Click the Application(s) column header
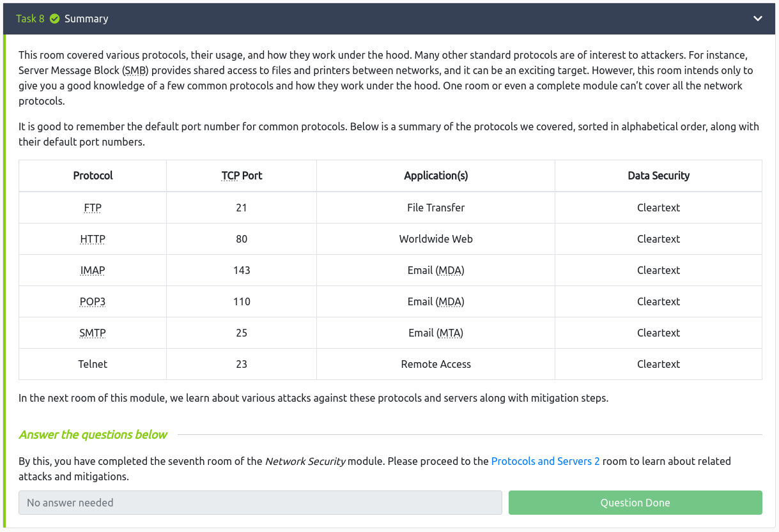Image resolution: width=779 pixels, height=532 pixels. [x=436, y=176]
